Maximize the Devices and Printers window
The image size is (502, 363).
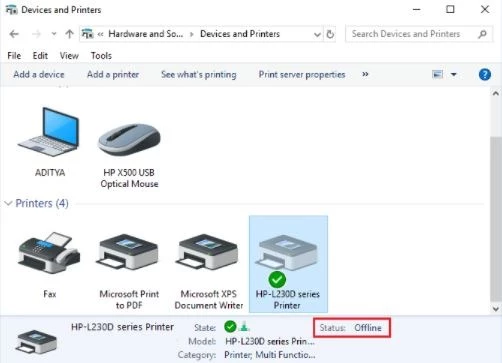450,9
